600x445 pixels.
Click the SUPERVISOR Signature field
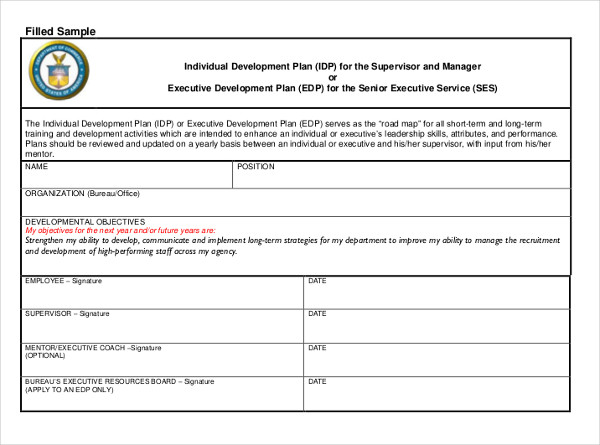pos(162,326)
